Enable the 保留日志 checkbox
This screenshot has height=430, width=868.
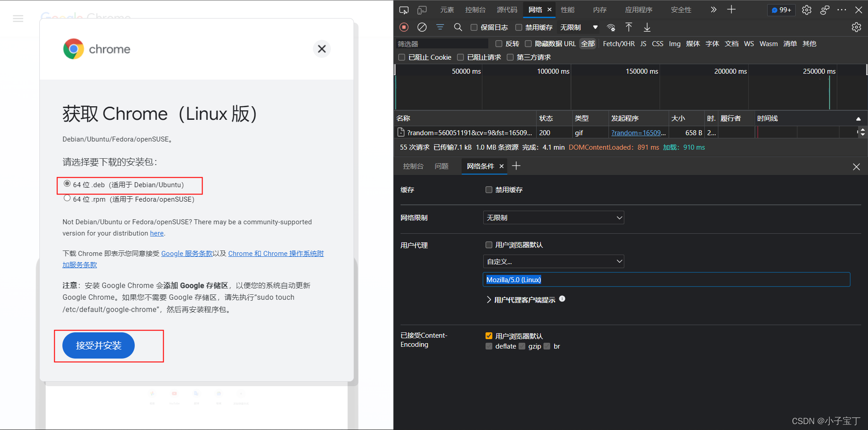[474, 28]
